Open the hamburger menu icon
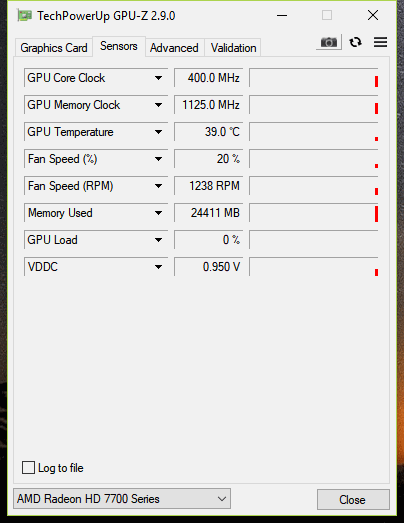404x523 pixels. pos(380,42)
